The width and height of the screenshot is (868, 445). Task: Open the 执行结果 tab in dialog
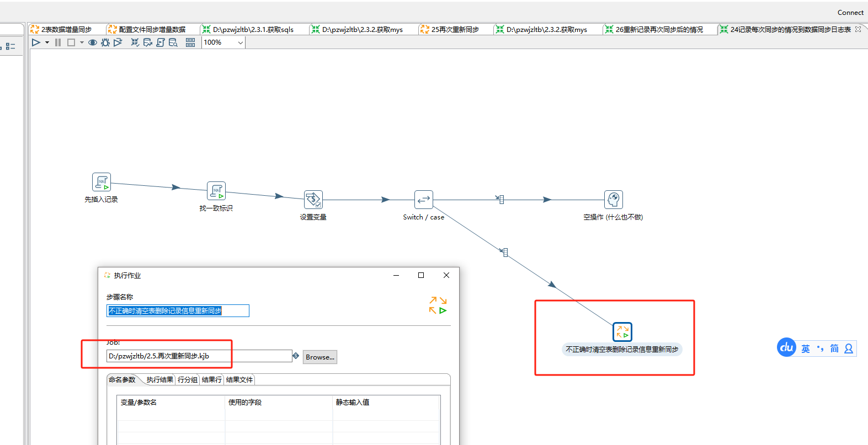159,380
